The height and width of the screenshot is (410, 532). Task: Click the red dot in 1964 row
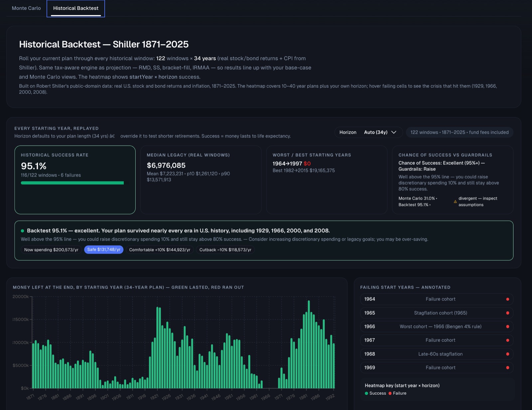[507, 299]
